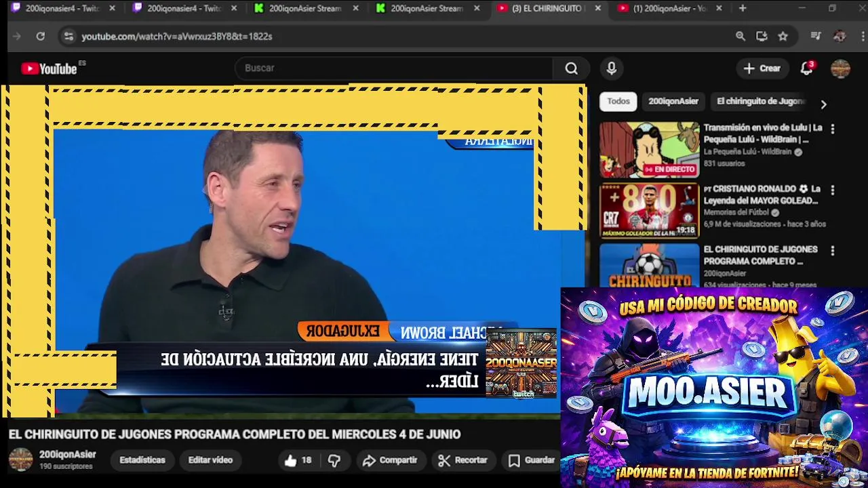Image resolution: width=868 pixels, height=488 pixels.
Task: Focus the Buscar search field
Action: [393, 68]
